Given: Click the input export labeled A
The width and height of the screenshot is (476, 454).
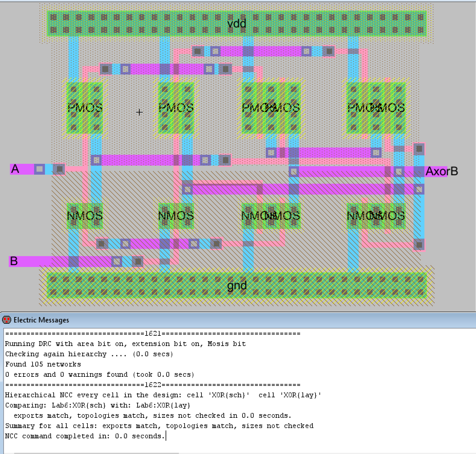Looking at the screenshot, I should click(x=15, y=169).
